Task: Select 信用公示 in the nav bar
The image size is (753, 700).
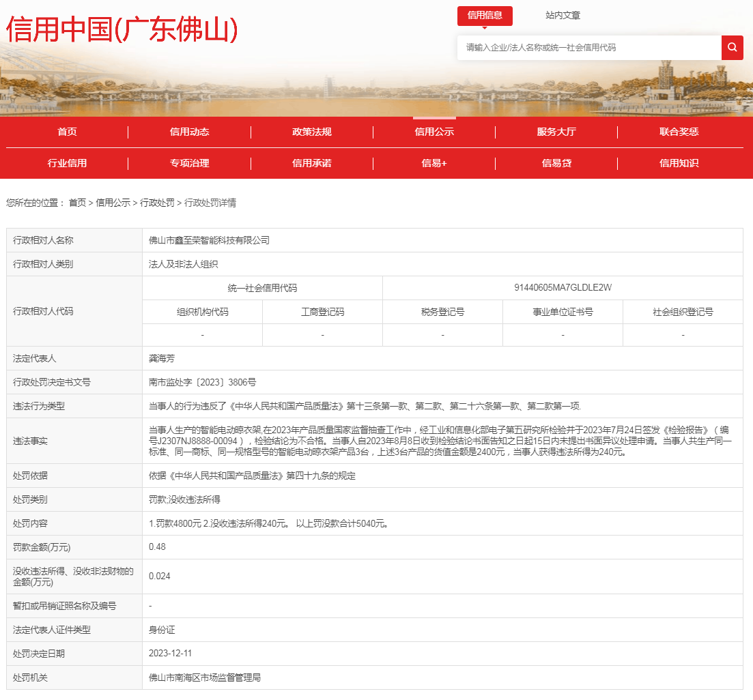Action: [x=434, y=132]
